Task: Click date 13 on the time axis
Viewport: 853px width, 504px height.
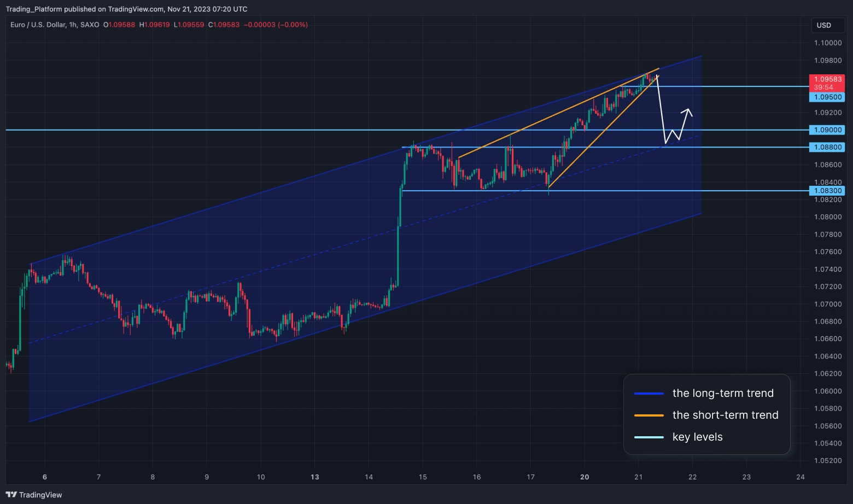Action: coord(315,477)
